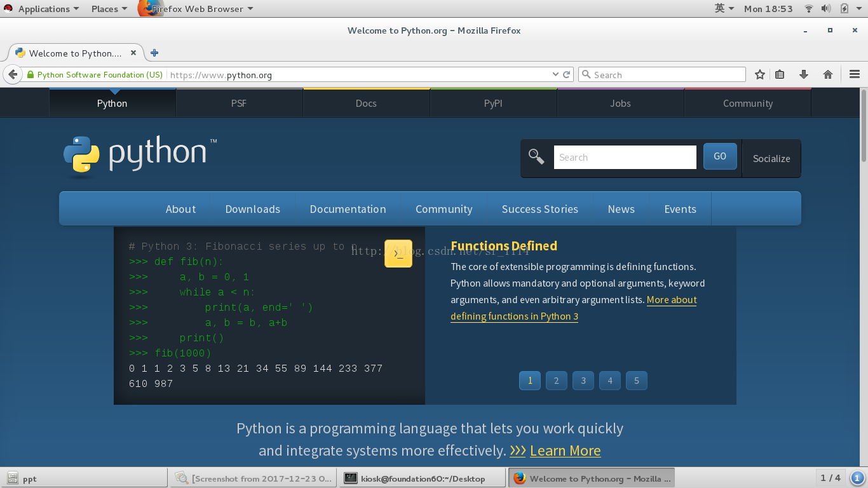Click the Firefox back arrow button
This screenshot has height=488, width=868.
tap(12, 74)
